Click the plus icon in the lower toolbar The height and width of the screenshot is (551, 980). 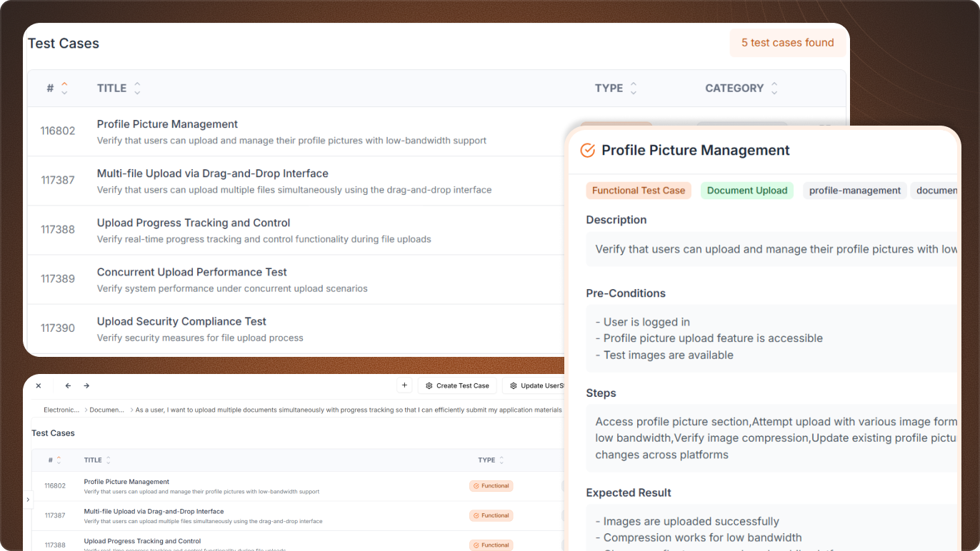[x=404, y=385]
